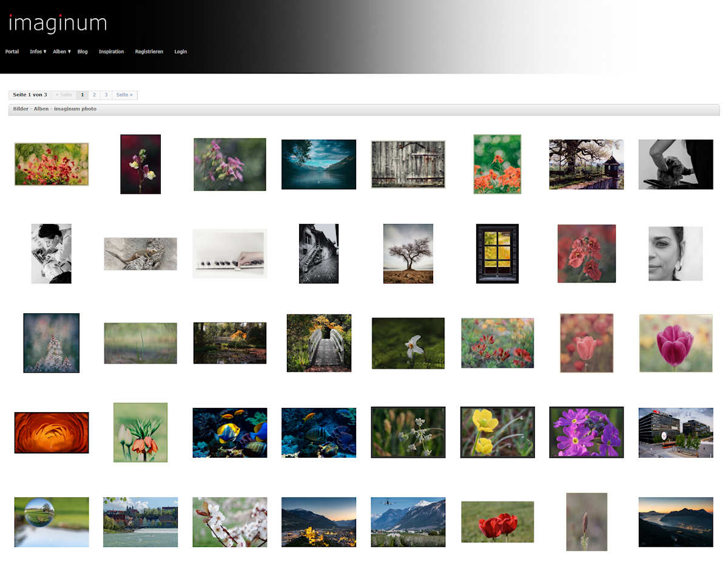The image size is (728, 567).
Task: Open the turquoise mountain lake thumbnail
Action: [x=318, y=164]
